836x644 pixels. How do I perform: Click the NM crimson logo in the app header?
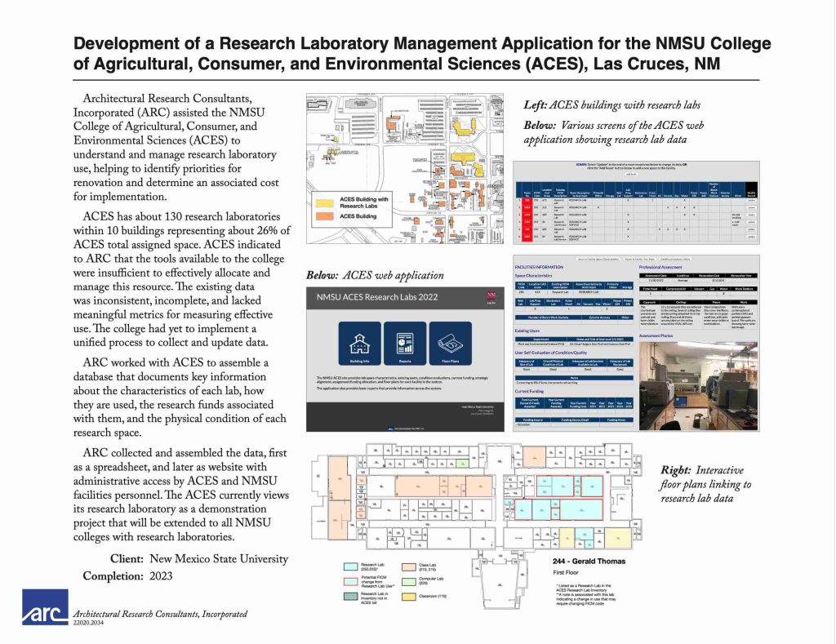tap(491, 296)
